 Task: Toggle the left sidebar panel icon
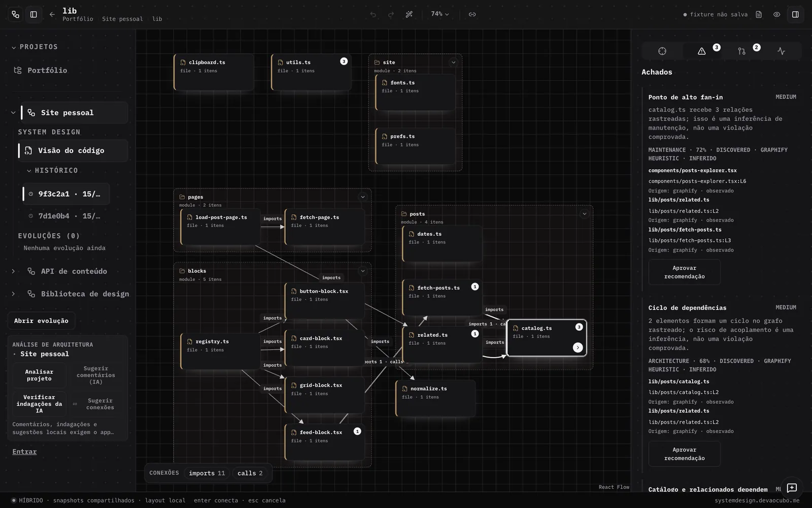coord(33,15)
